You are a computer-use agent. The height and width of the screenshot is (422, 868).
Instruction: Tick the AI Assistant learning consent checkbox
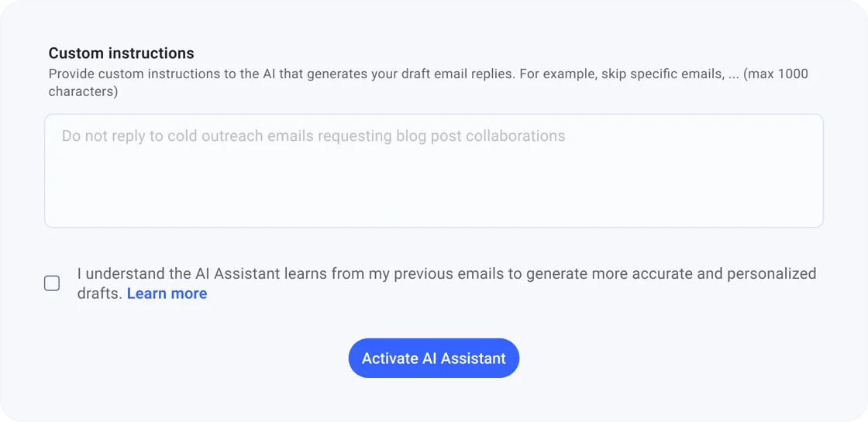tap(52, 283)
